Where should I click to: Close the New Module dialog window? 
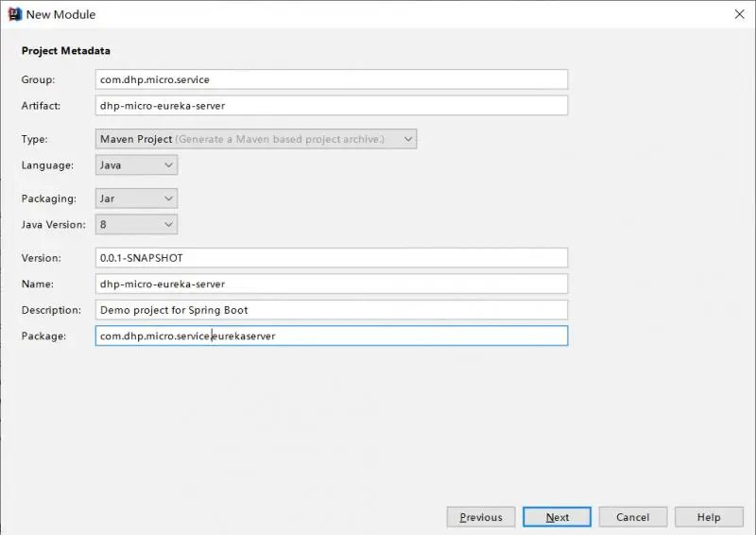[x=738, y=14]
